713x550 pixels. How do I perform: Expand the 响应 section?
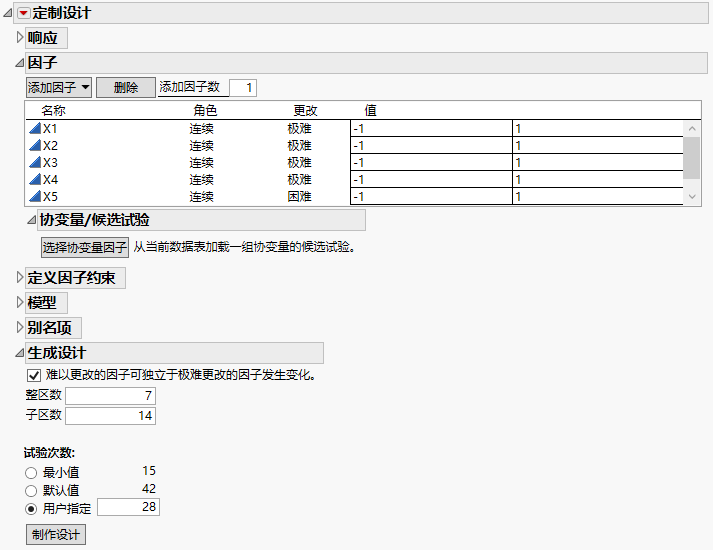coord(20,37)
